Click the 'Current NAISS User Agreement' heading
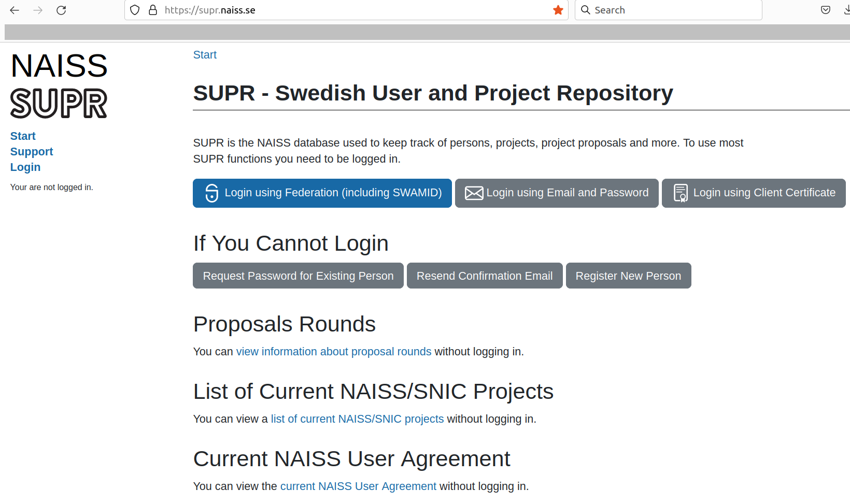The width and height of the screenshot is (850, 504). 352,459
